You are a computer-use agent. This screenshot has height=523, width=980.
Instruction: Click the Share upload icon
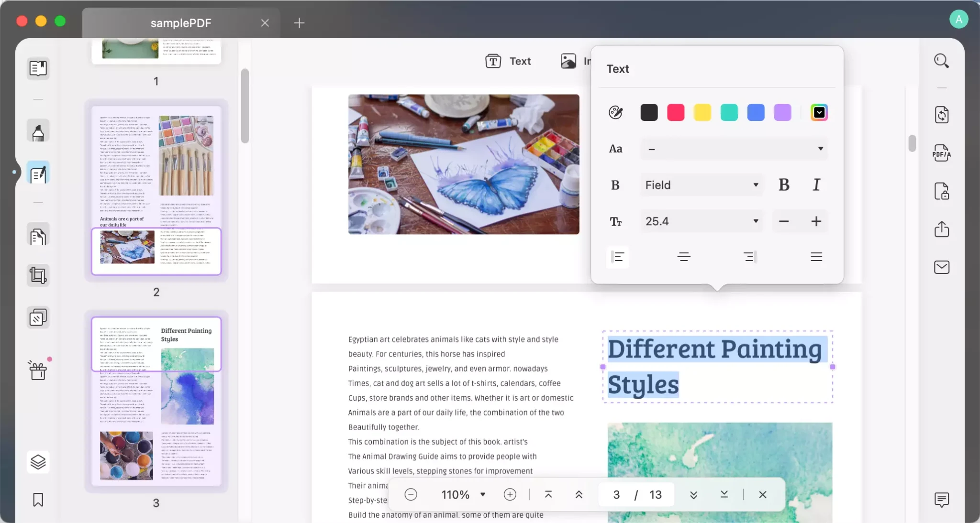(x=941, y=229)
